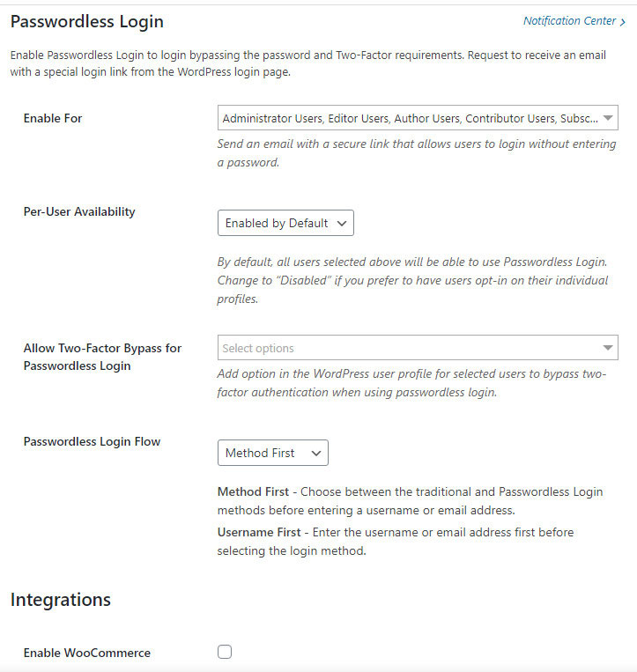Enable the WooCommerce integration checkbox
The height and width of the screenshot is (672, 637).
[225, 653]
